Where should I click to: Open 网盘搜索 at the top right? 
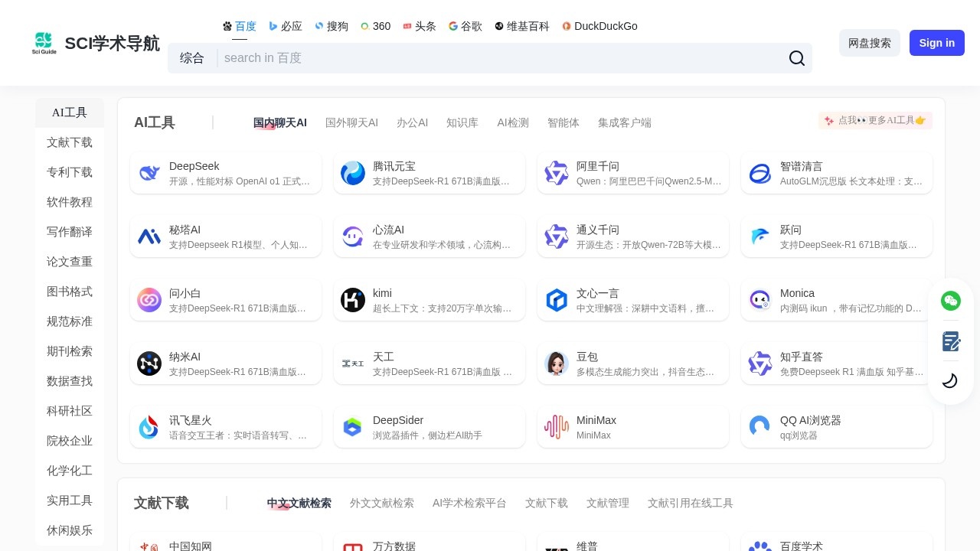tap(869, 43)
